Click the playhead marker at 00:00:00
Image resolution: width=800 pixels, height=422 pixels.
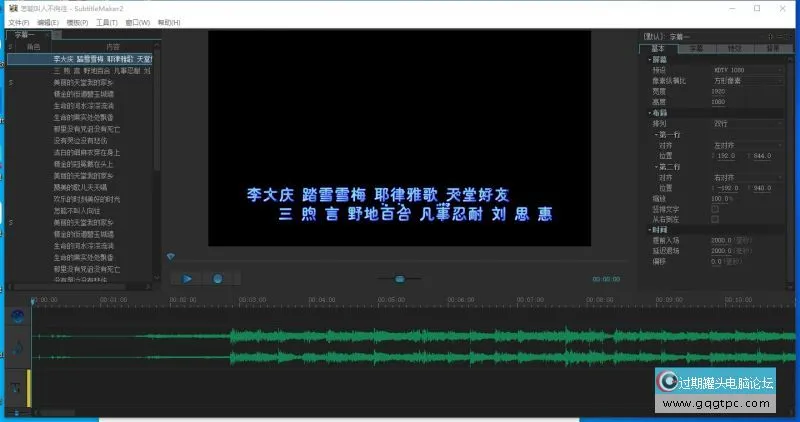pos(34,302)
